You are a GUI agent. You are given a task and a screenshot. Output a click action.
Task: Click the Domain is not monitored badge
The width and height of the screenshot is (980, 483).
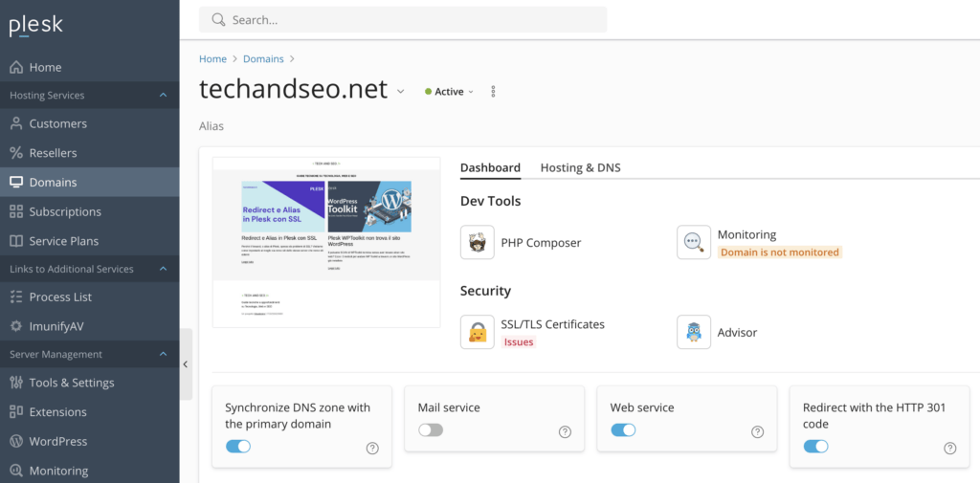pos(779,252)
